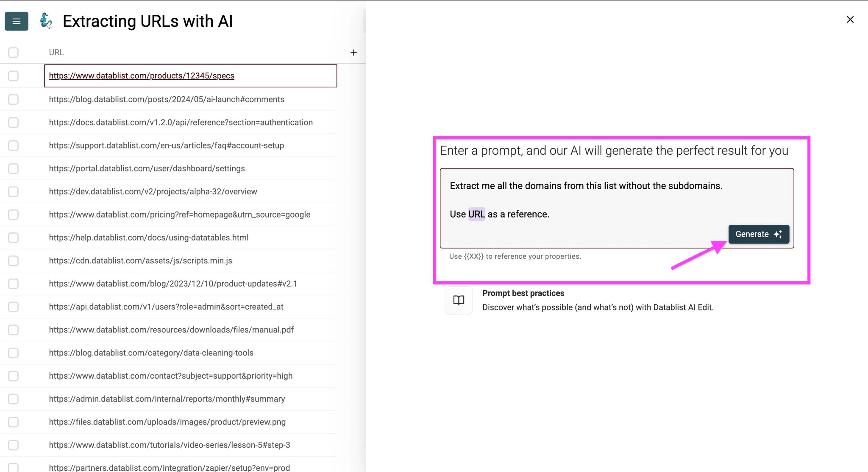
Task: Check the first URL row's checkbox
Action: [x=14, y=76]
